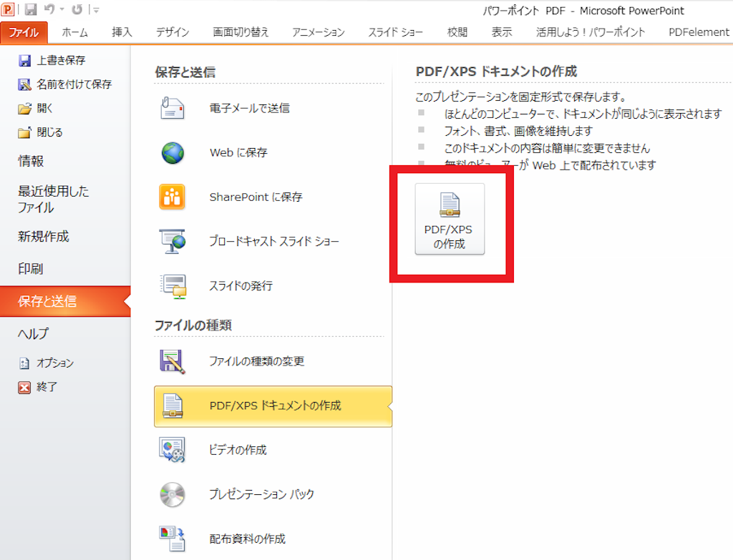
Task: Click the スライドの発行 icon
Action: 173,286
